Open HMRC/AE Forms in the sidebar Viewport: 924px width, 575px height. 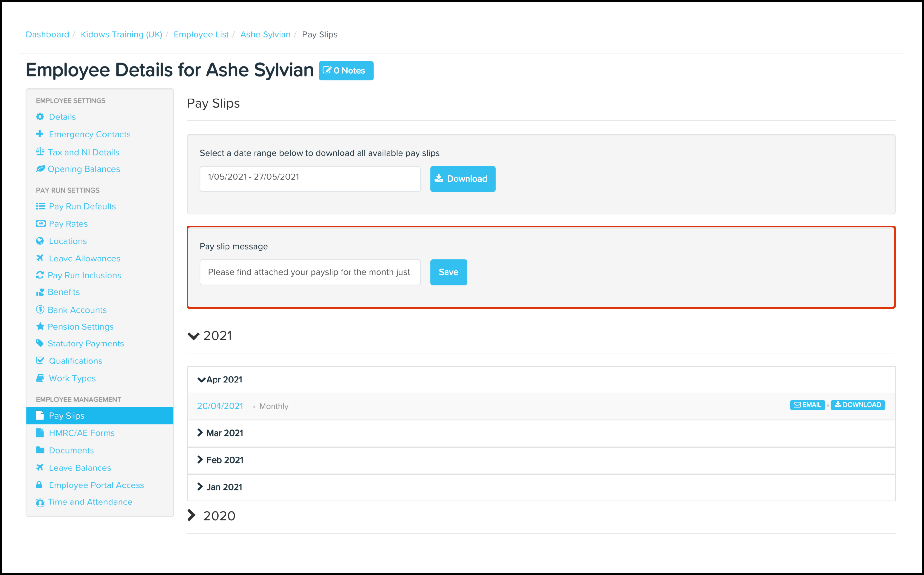tap(82, 433)
